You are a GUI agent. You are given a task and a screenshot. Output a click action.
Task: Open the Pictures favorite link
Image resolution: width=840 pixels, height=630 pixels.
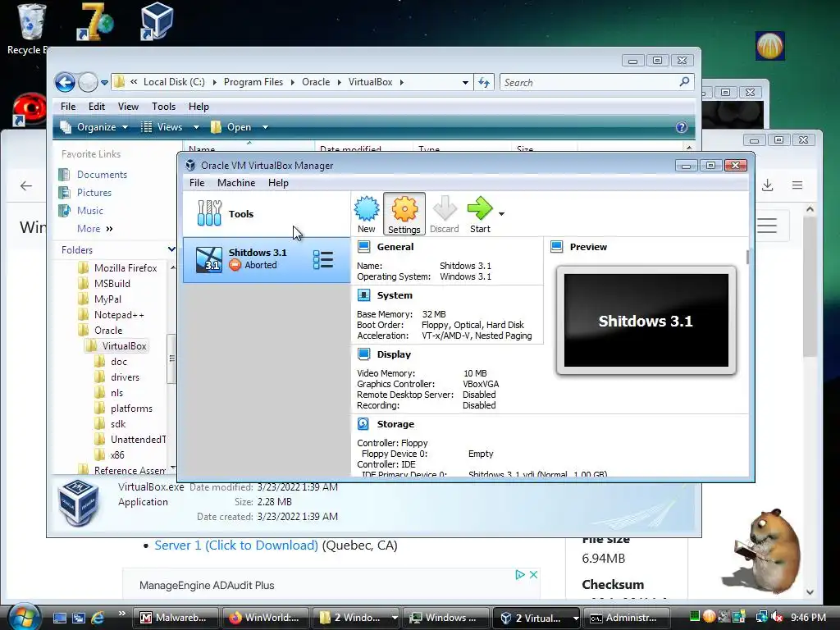pyautogui.click(x=94, y=192)
